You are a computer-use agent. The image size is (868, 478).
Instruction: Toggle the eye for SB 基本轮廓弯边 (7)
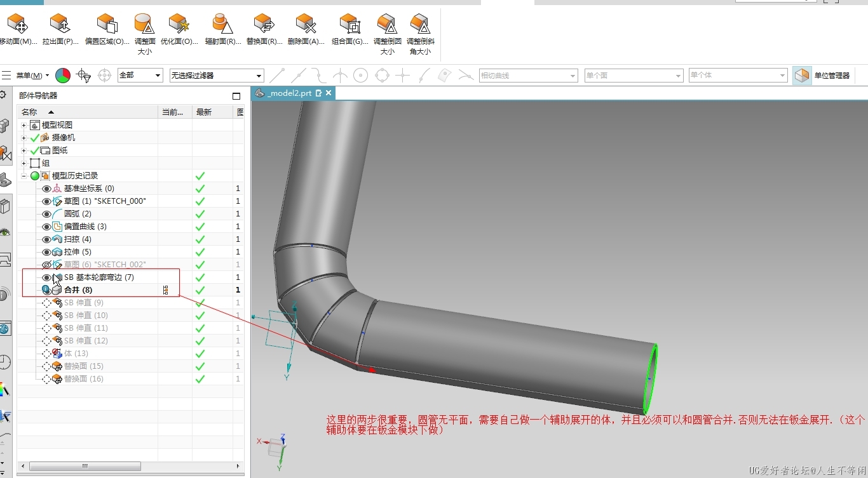pos(46,277)
